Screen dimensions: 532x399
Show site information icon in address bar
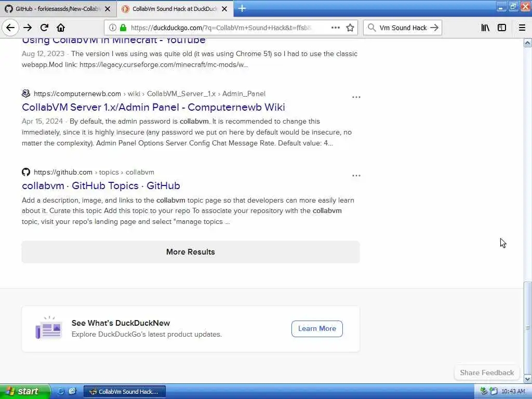(x=112, y=28)
